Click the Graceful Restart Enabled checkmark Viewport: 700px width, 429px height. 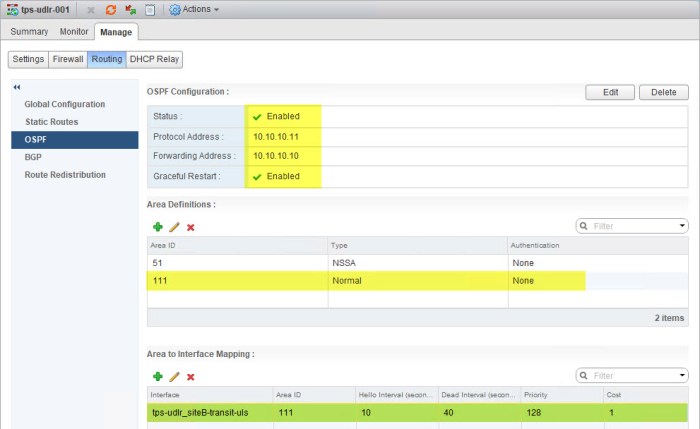[x=257, y=177]
